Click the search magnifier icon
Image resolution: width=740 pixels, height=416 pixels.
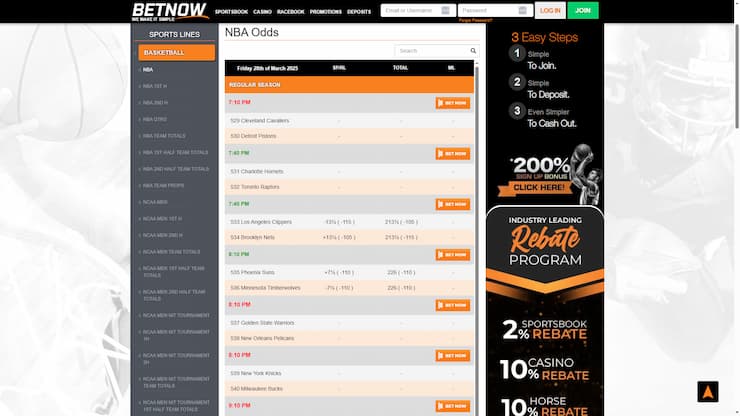coord(473,51)
